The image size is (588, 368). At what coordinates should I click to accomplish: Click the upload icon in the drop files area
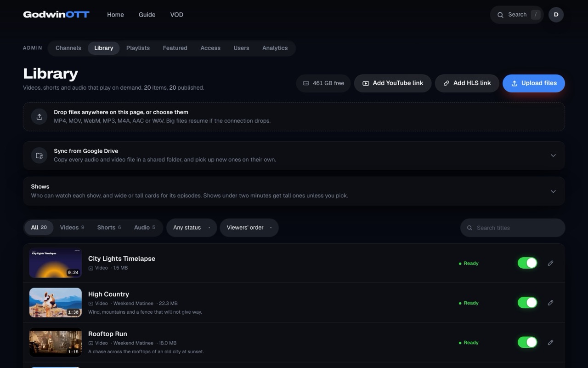(40, 116)
